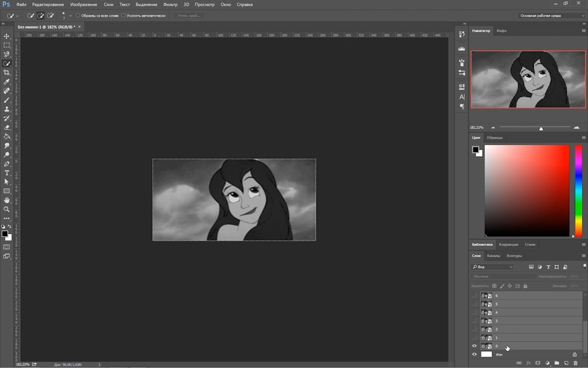Viewport: 588px width, 368px height.
Task: Select the Quick Selection tool in toolbox
Action: coord(6,63)
